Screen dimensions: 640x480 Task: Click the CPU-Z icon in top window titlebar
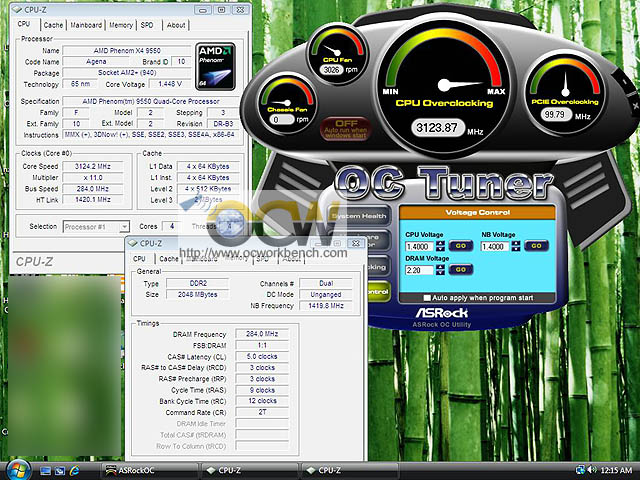pos(16,9)
